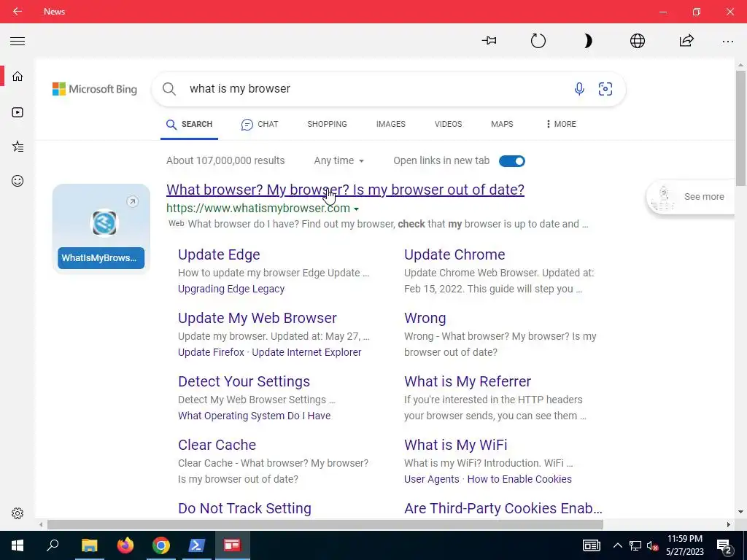Show hidden system tray icons chevron
This screenshot has height=560, width=747.
click(x=617, y=545)
